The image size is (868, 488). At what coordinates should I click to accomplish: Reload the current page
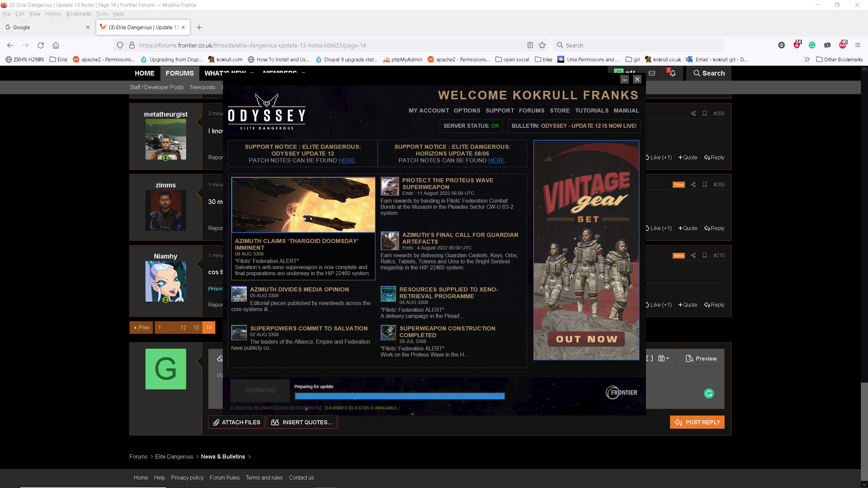tap(41, 45)
